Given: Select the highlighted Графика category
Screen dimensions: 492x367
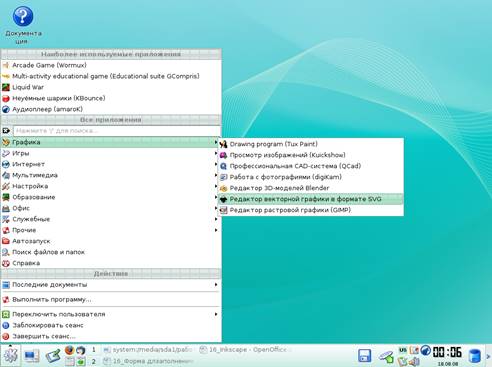Looking at the screenshot, I should pos(111,142).
